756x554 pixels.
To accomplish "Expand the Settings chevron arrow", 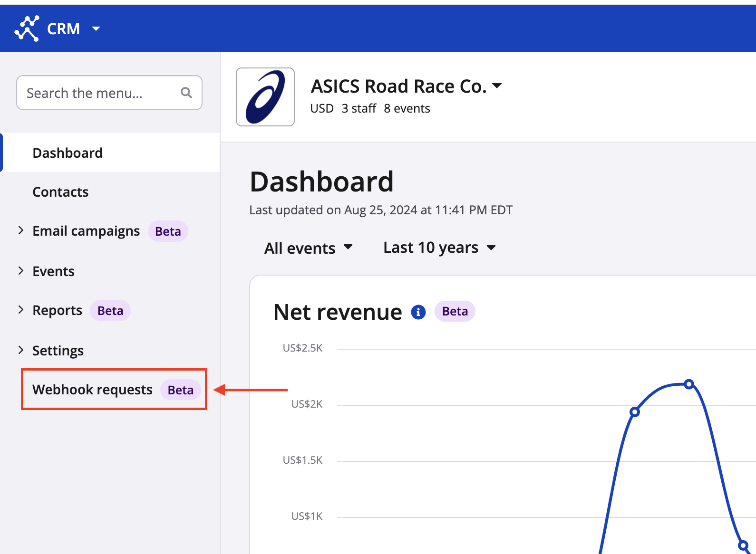I will [x=20, y=350].
